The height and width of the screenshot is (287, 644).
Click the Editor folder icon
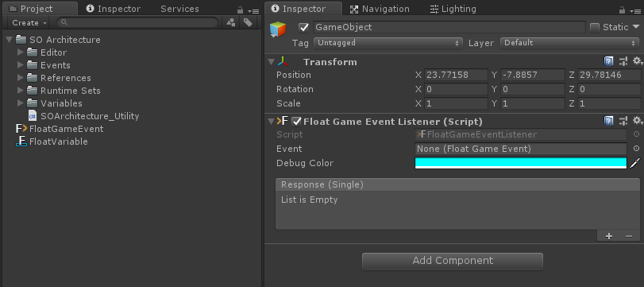tap(33, 52)
